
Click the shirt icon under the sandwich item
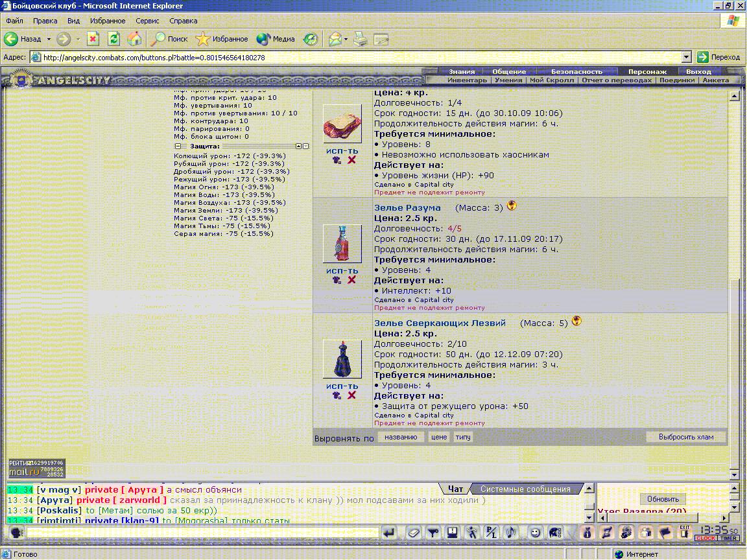click(337, 160)
